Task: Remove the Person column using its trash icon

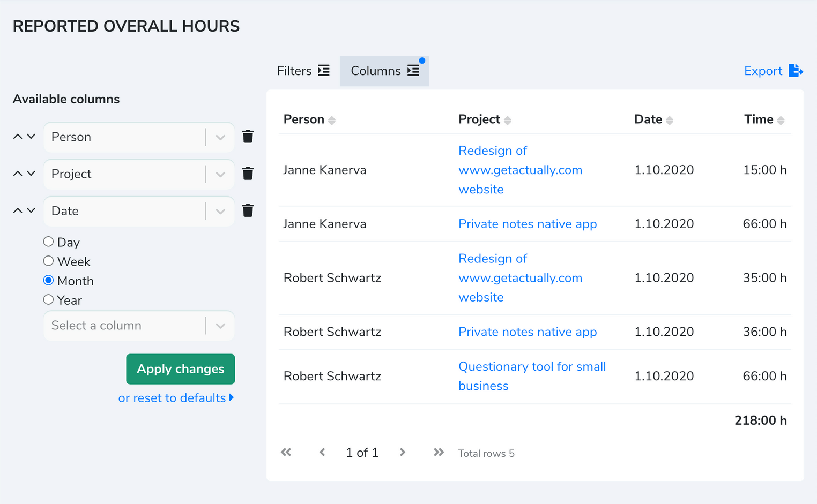Action: [x=248, y=137]
